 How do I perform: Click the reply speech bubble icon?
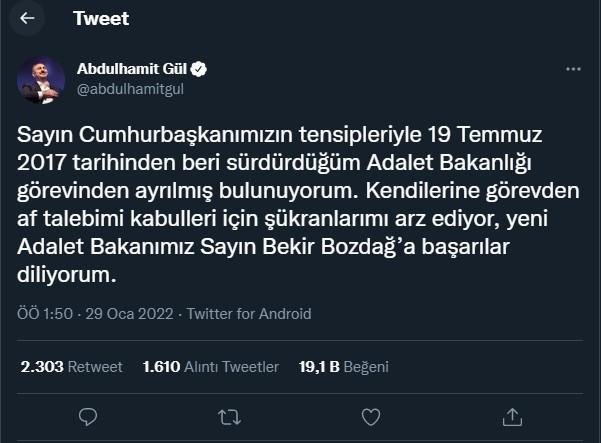point(87,414)
